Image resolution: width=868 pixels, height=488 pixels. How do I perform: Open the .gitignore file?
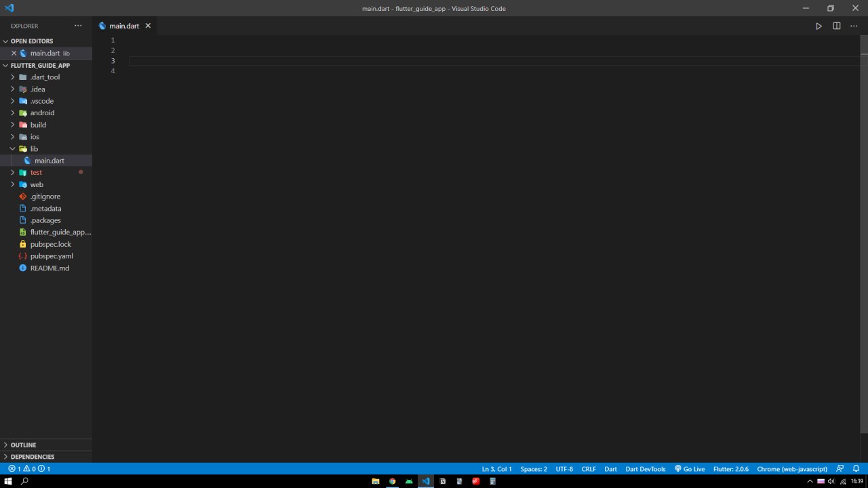(46, 197)
